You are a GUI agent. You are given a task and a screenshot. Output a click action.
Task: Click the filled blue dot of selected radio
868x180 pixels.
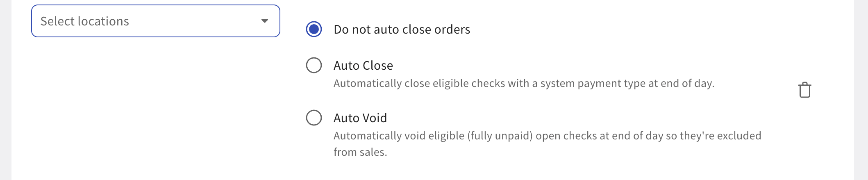(314, 29)
